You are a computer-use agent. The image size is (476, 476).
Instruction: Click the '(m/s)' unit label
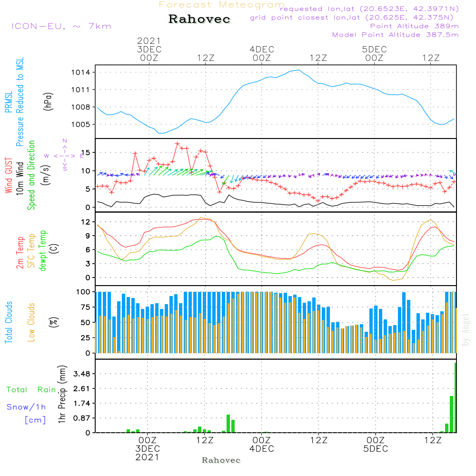[46, 175]
